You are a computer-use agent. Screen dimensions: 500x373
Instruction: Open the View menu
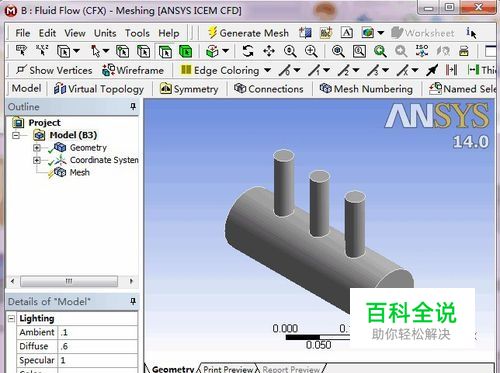(75, 33)
